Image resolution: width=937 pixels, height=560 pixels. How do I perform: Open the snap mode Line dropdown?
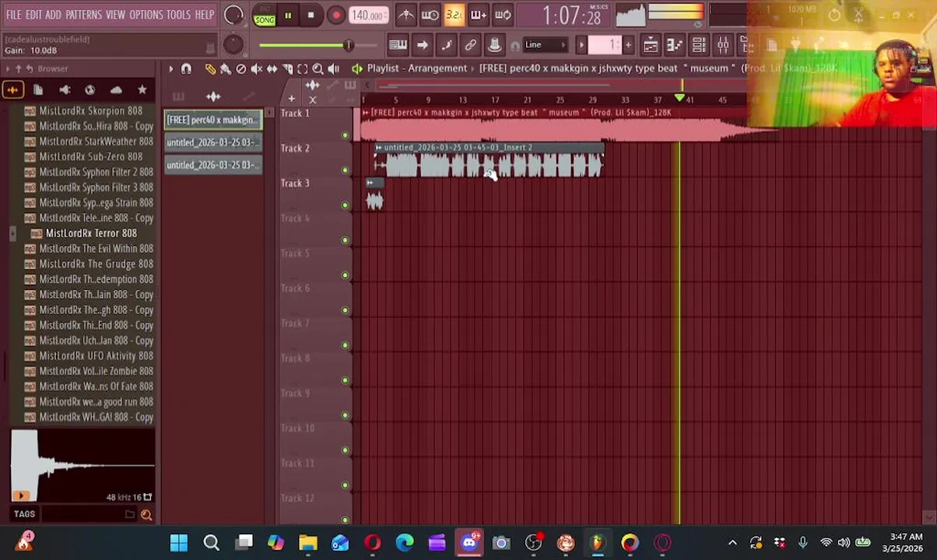point(546,45)
